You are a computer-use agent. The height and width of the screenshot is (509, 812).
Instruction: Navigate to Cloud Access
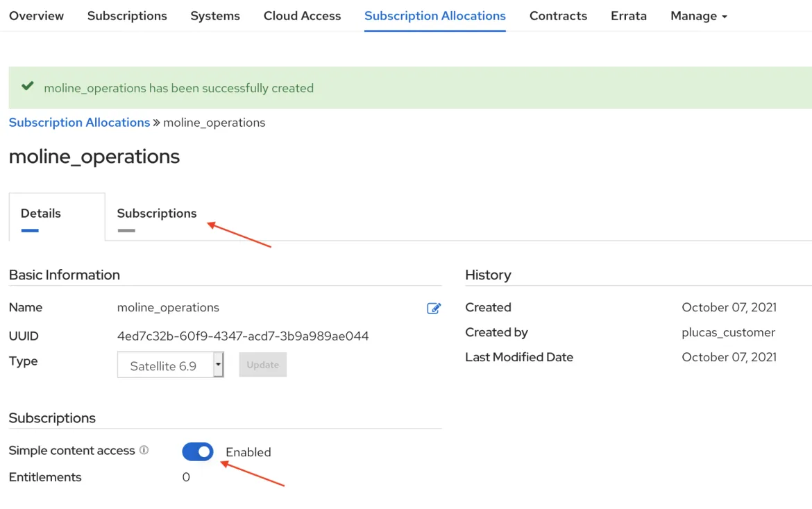point(302,16)
